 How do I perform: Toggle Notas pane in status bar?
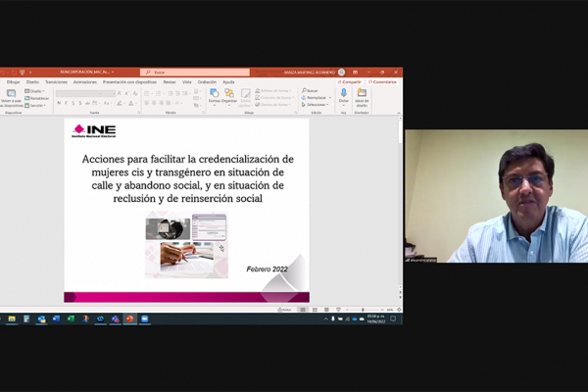[284, 310]
